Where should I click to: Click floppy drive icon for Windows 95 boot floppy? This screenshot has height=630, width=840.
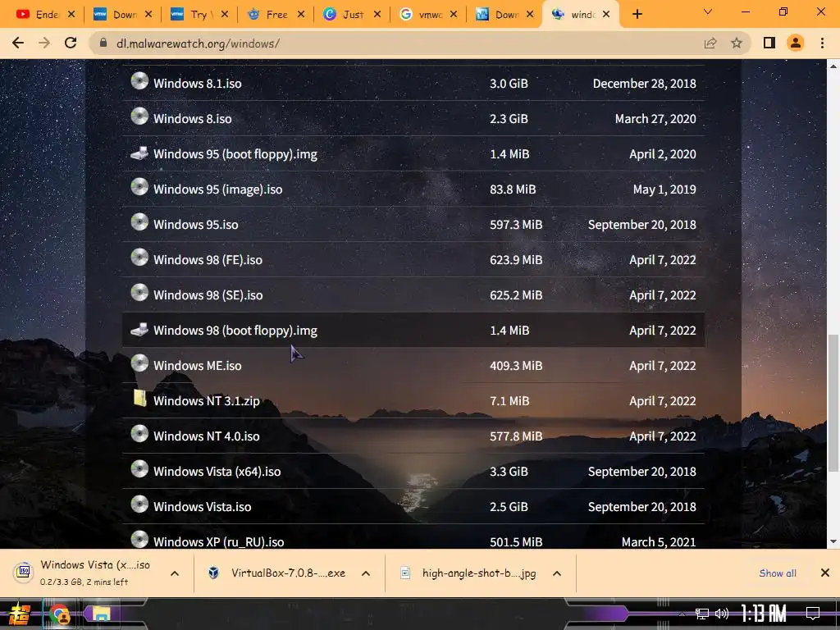139,153
